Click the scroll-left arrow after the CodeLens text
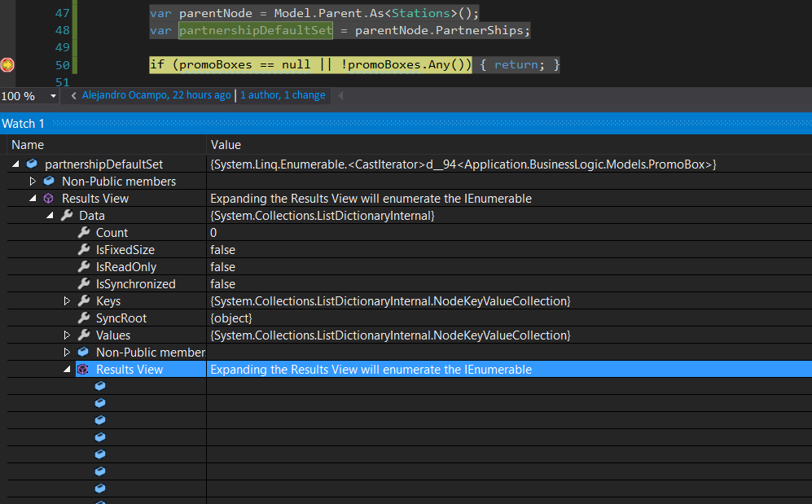 tap(340, 95)
